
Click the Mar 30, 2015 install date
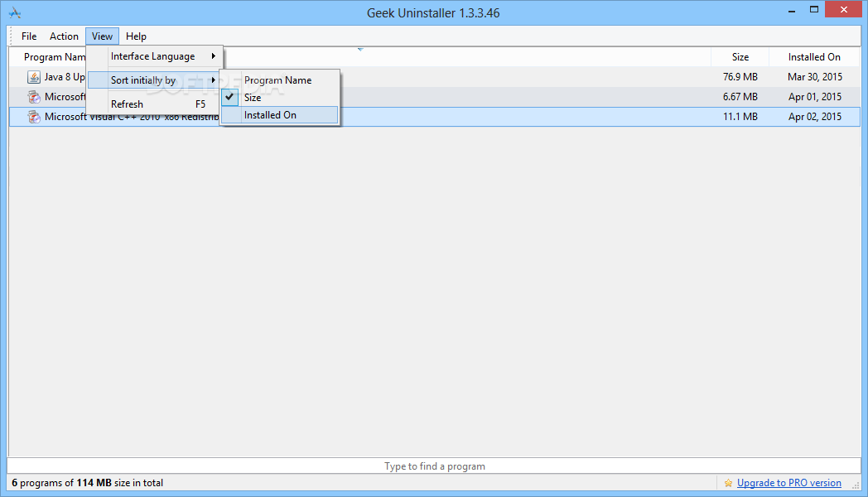(815, 77)
